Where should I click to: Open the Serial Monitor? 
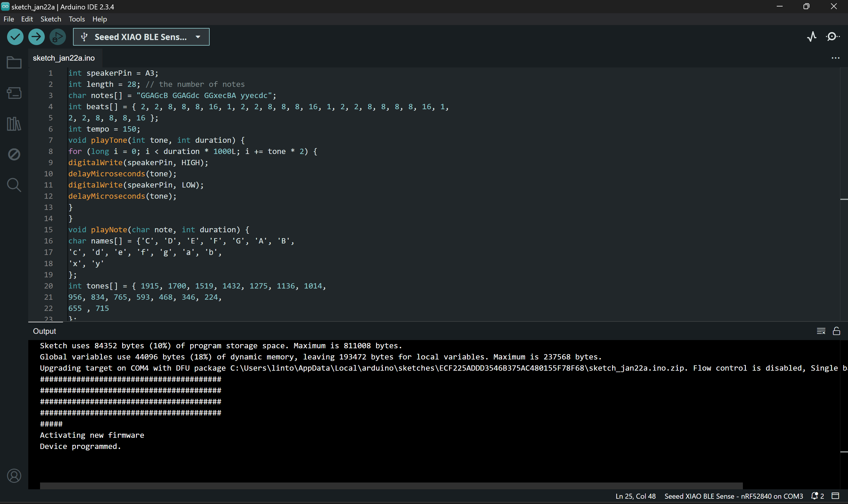tap(832, 36)
